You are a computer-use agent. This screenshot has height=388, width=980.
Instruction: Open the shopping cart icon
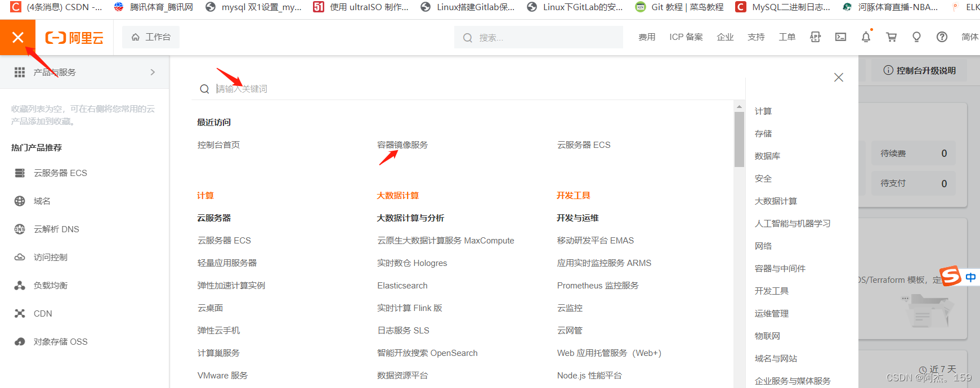point(892,37)
